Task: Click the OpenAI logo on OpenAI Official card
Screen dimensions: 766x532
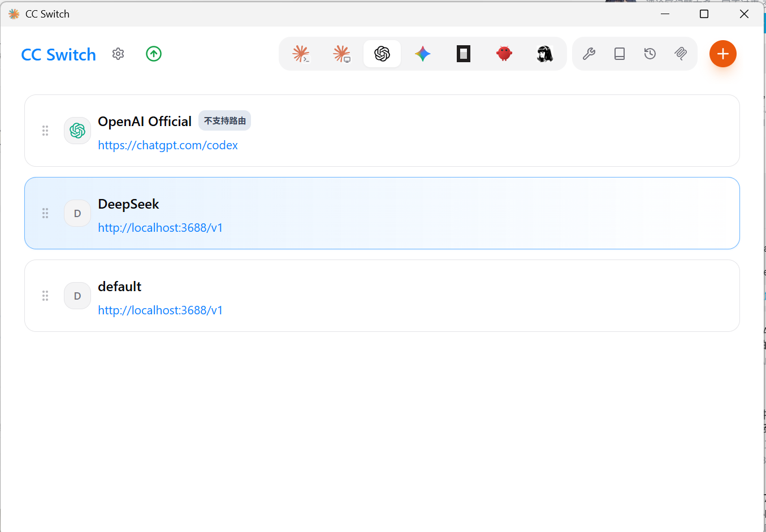Action: [77, 131]
